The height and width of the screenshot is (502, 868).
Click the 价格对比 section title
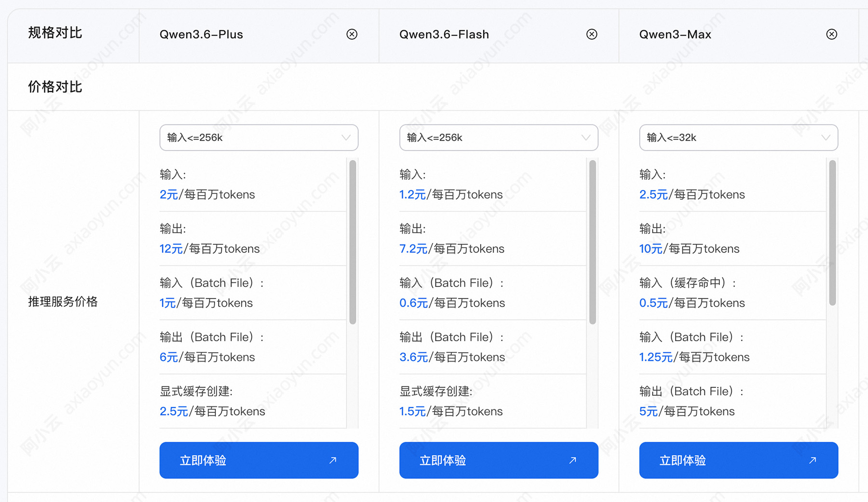pyautogui.click(x=55, y=87)
